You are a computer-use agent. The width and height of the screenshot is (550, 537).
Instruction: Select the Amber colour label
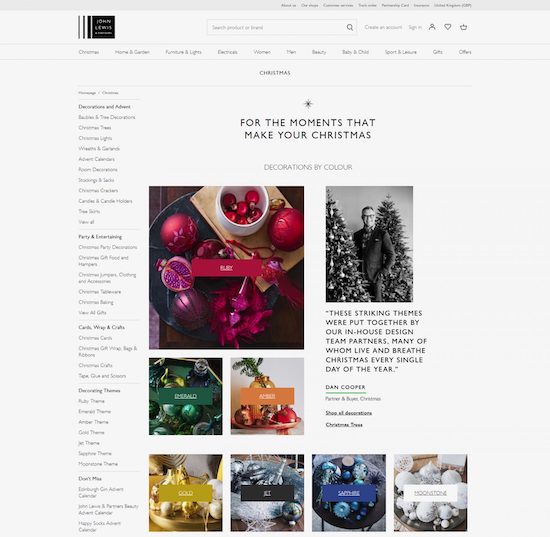point(267,396)
